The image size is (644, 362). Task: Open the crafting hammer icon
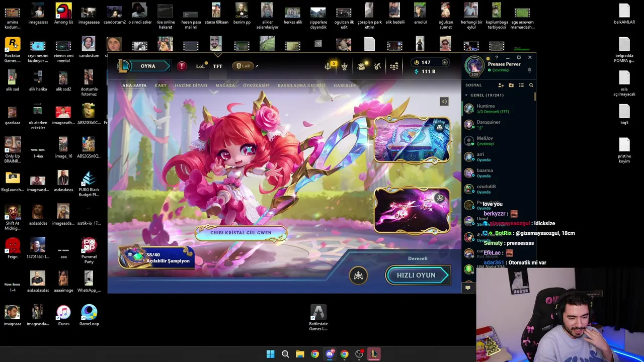377,66
